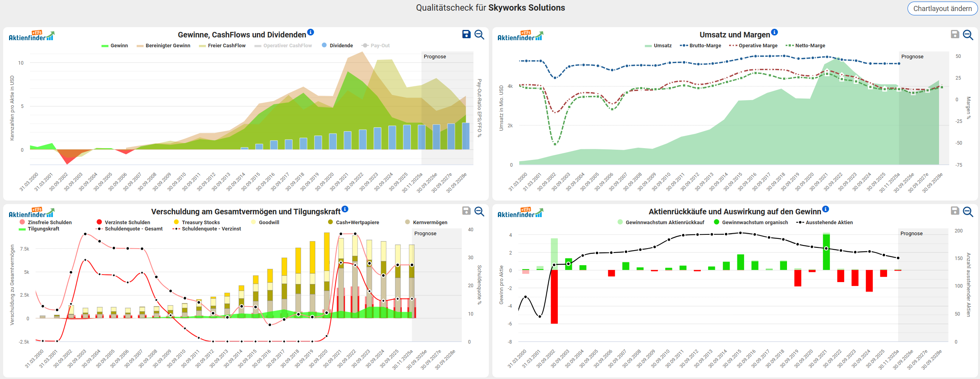
Task: Show info for Verschuldung am Gesamtvermögen chart
Action: pyautogui.click(x=345, y=209)
